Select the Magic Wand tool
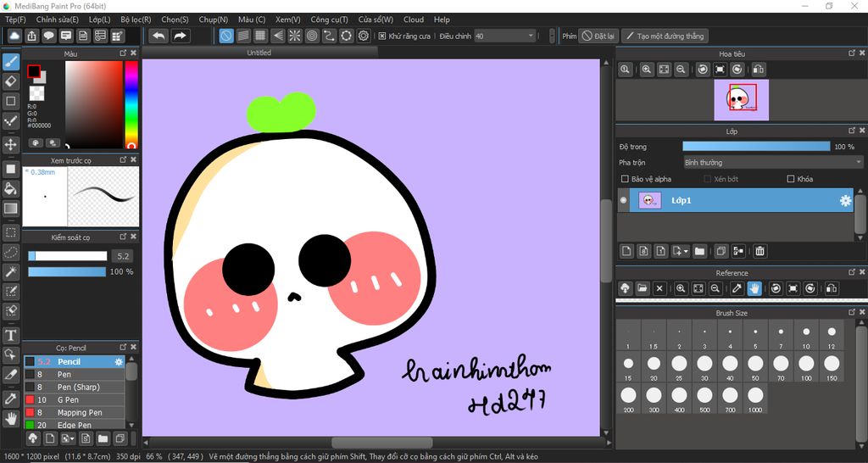The image size is (868, 463). 11,271
